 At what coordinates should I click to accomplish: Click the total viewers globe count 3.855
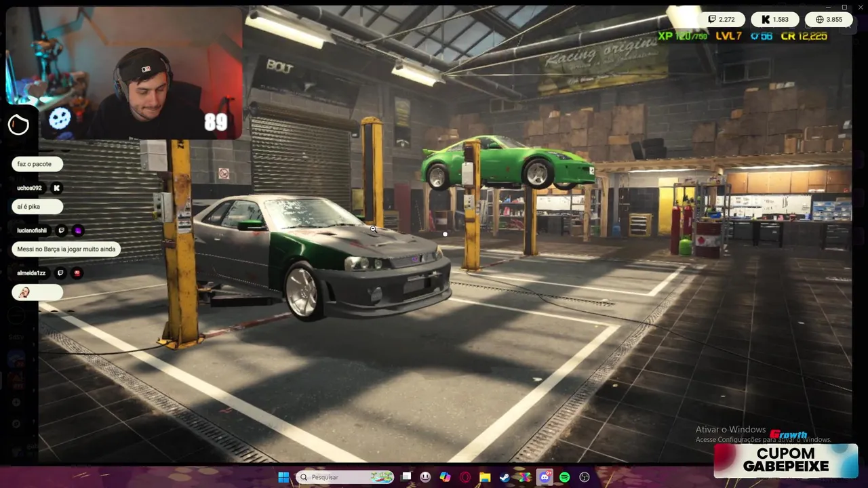(x=830, y=20)
